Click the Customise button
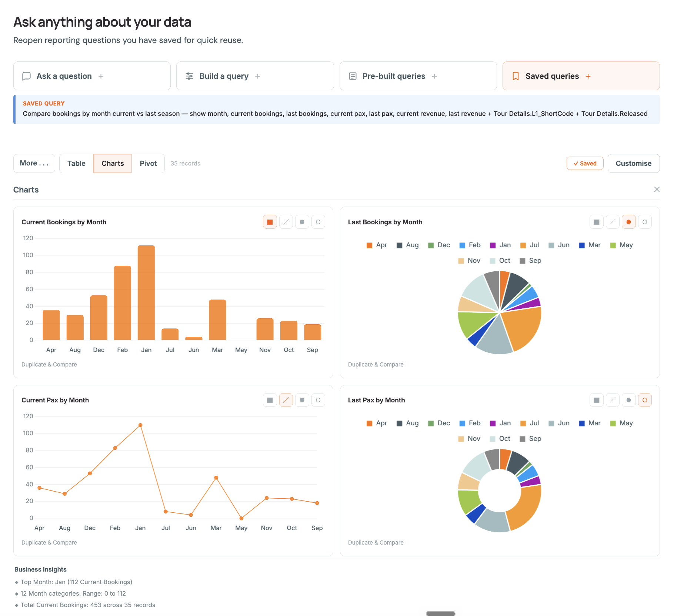The height and width of the screenshot is (616, 694). 634,163
